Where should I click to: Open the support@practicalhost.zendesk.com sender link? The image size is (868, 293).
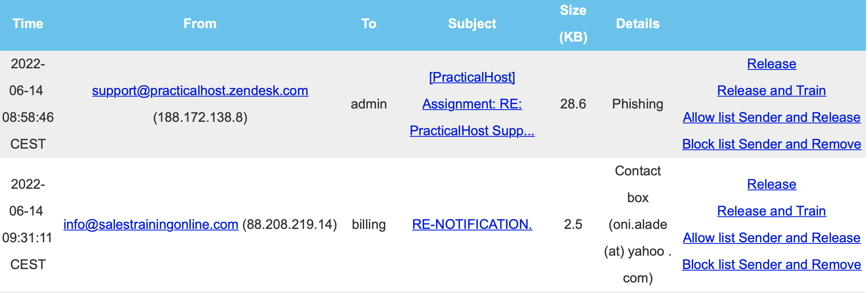200,91
